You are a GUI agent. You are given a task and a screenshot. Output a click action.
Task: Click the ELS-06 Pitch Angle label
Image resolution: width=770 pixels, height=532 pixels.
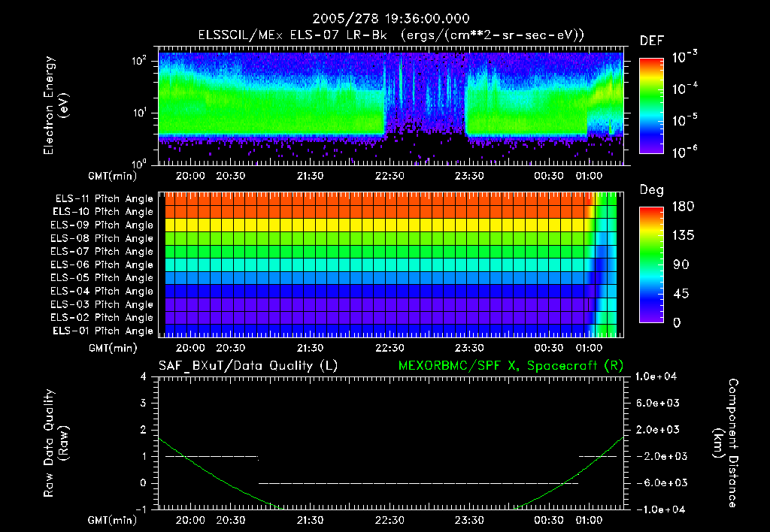[x=102, y=264]
